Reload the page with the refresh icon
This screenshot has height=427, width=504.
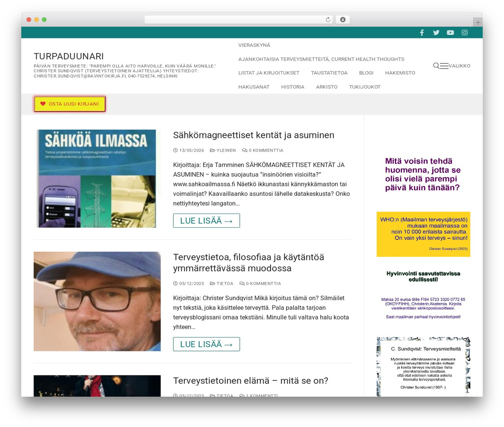pos(328,20)
